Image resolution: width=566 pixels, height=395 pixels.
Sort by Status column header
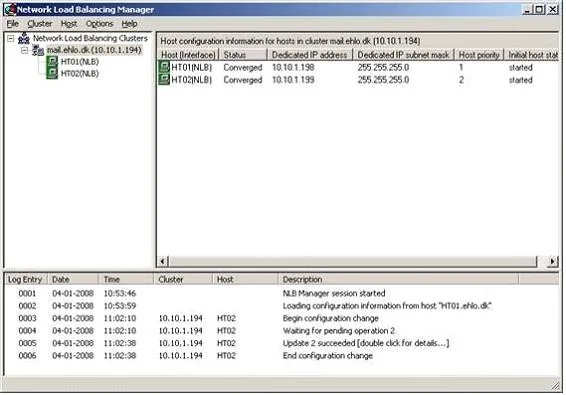243,55
